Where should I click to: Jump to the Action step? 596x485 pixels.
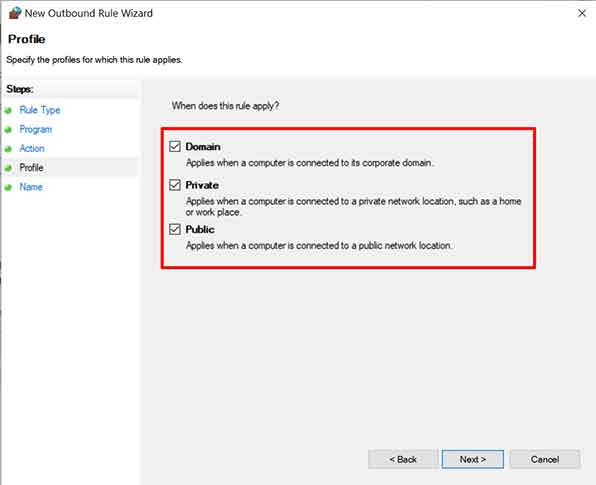tap(32, 148)
